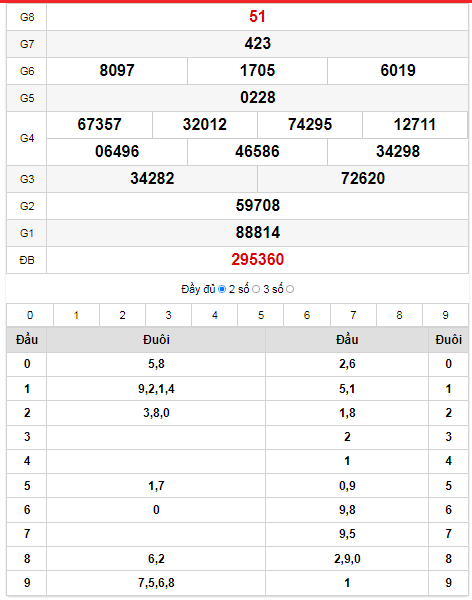
Task: Click the G5 result 0228
Action: [x=258, y=98]
